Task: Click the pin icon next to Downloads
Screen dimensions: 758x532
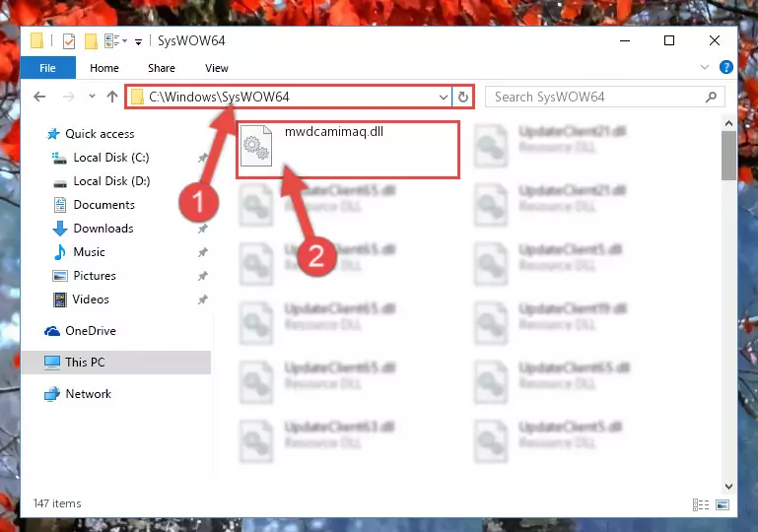Action: click(x=202, y=229)
